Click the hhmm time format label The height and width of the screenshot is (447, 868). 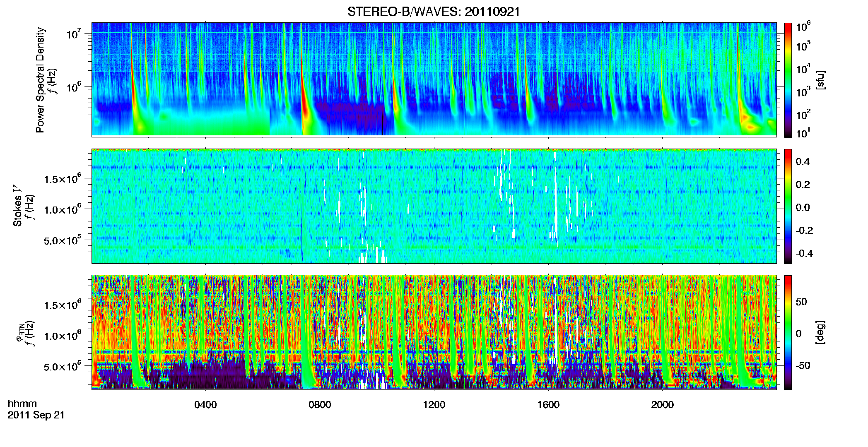[22, 404]
